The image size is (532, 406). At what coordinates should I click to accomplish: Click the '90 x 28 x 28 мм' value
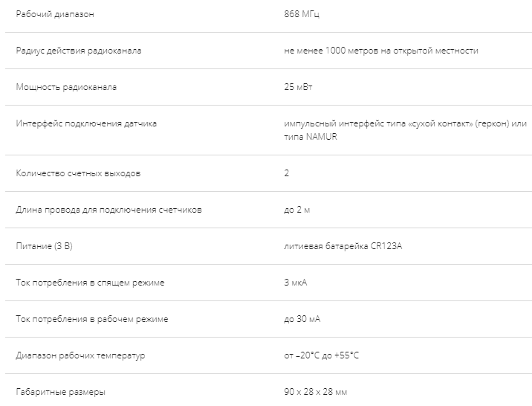click(316, 392)
